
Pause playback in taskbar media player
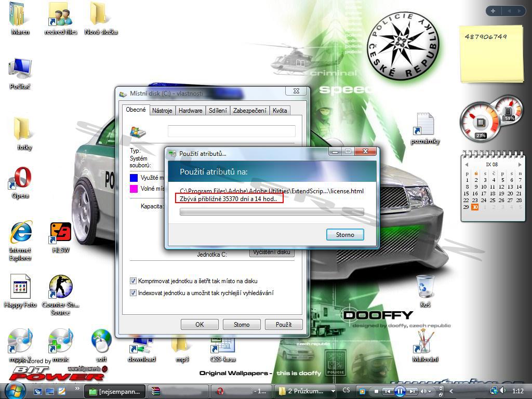pos(400,392)
